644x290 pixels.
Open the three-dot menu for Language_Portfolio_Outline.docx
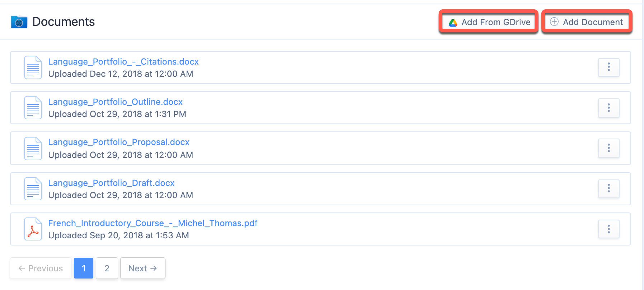[x=609, y=108]
